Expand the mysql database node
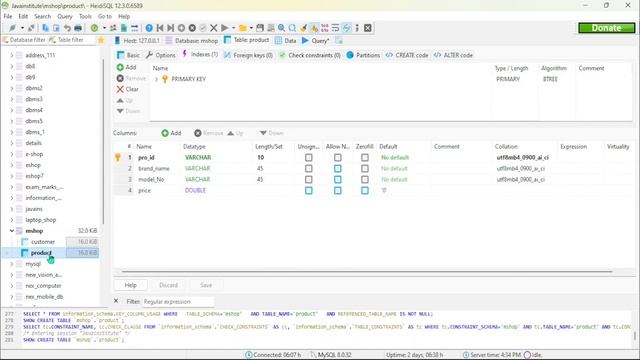The width and height of the screenshot is (640, 360). tap(12, 264)
